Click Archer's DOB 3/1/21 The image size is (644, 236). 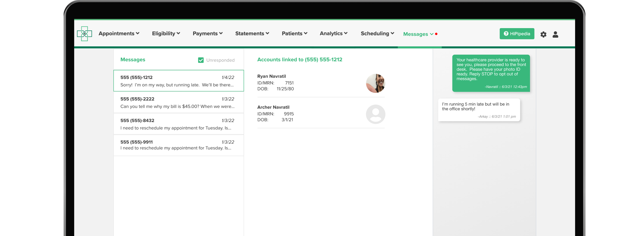pos(287,120)
